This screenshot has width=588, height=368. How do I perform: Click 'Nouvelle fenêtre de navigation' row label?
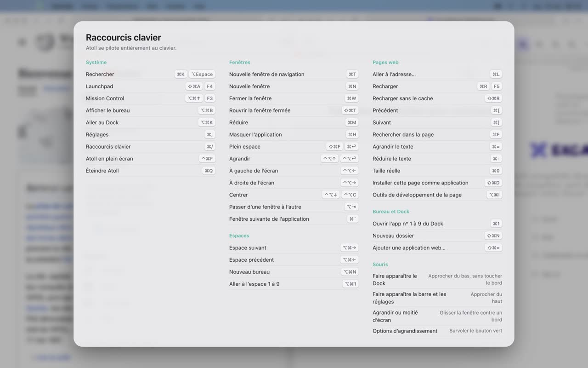click(x=266, y=74)
